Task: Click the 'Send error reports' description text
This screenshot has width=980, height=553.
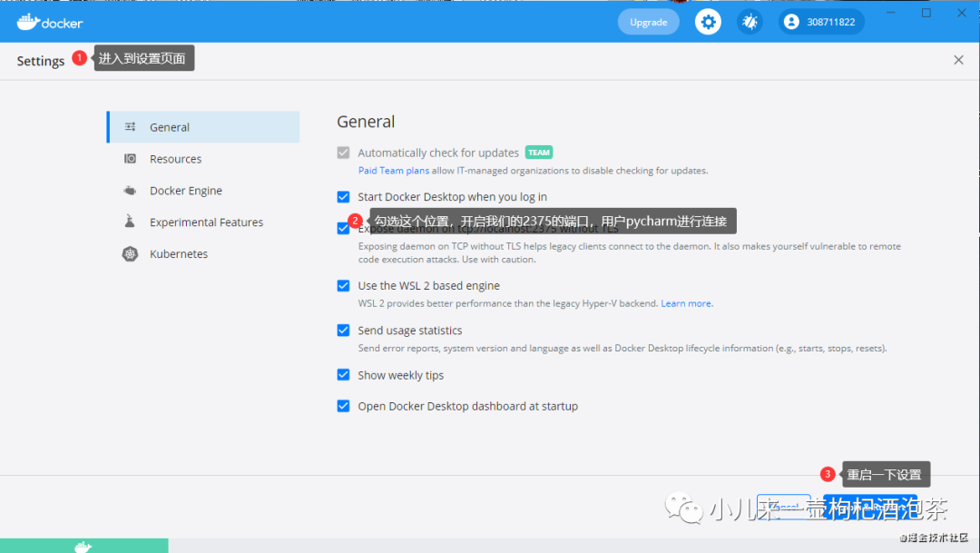Action: (622, 349)
